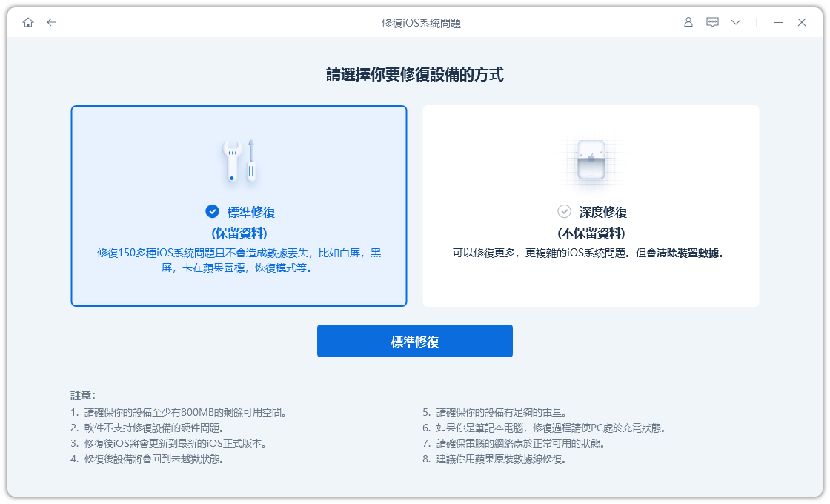Click the (不保留資料) label
The image size is (830, 504).
tap(591, 233)
